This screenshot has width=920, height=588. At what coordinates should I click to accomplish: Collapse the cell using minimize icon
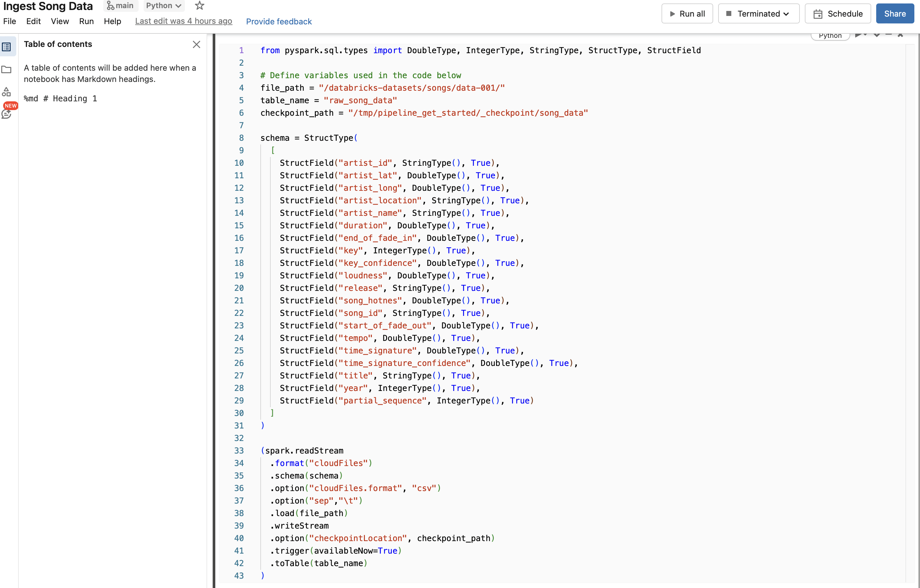pos(889,35)
